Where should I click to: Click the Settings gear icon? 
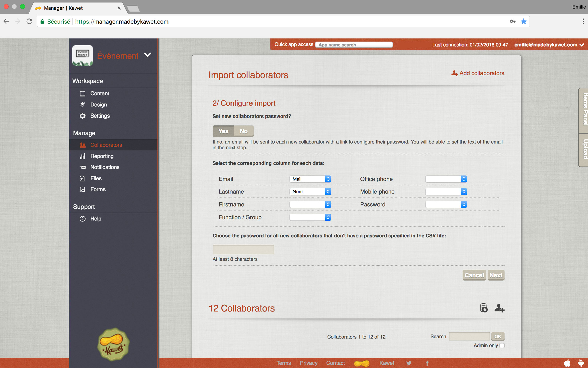[82, 116]
